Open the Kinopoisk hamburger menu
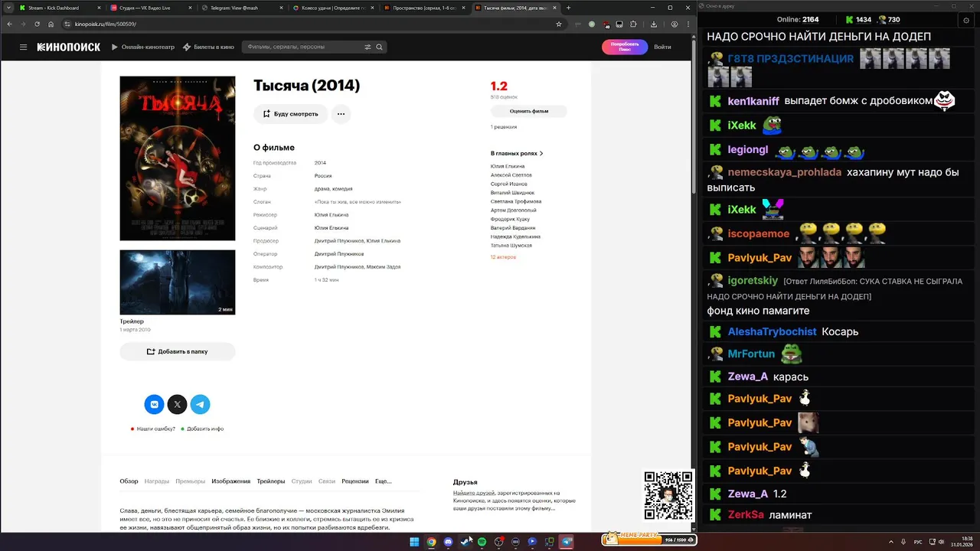The height and width of the screenshot is (551, 980). 23,47
